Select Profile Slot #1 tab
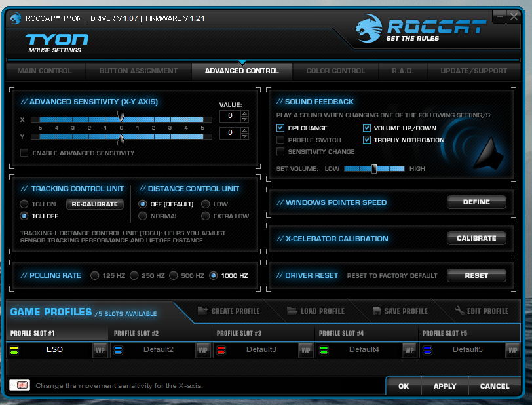This screenshot has width=532, height=405. tap(58, 333)
